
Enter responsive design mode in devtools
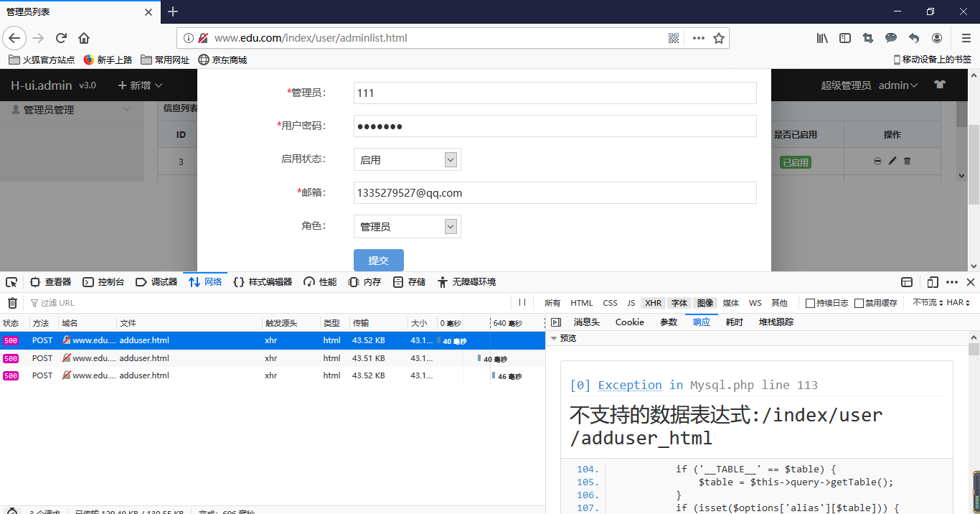pyautogui.click(x=933, y=281)
